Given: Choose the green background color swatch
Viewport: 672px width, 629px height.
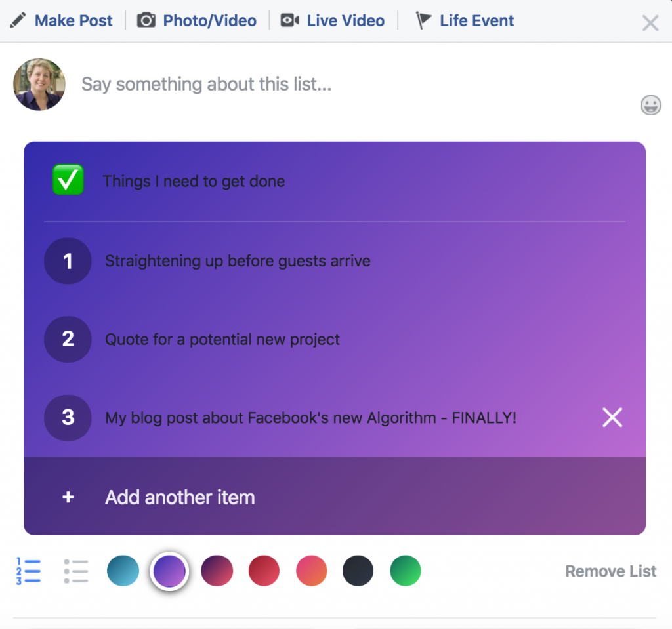Looking at the screenshot, I should pyautogui.click(x=405, y=571).
